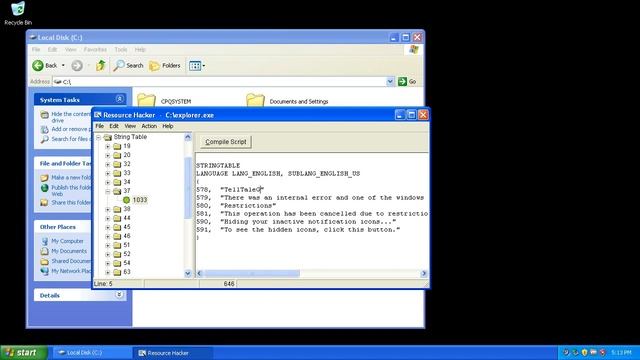
Task: Go up one folder level in Explorer
Action: coord(101,65)
